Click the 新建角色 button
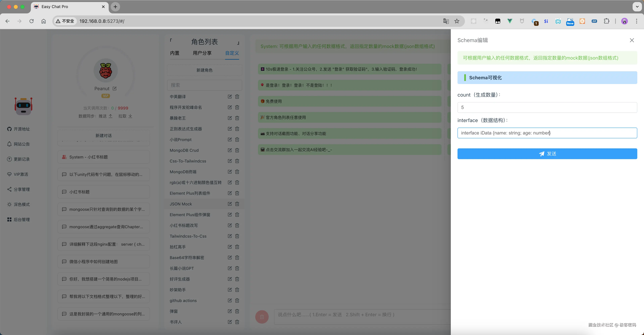This screenshot has height=335, width=644. click(204, 70)
